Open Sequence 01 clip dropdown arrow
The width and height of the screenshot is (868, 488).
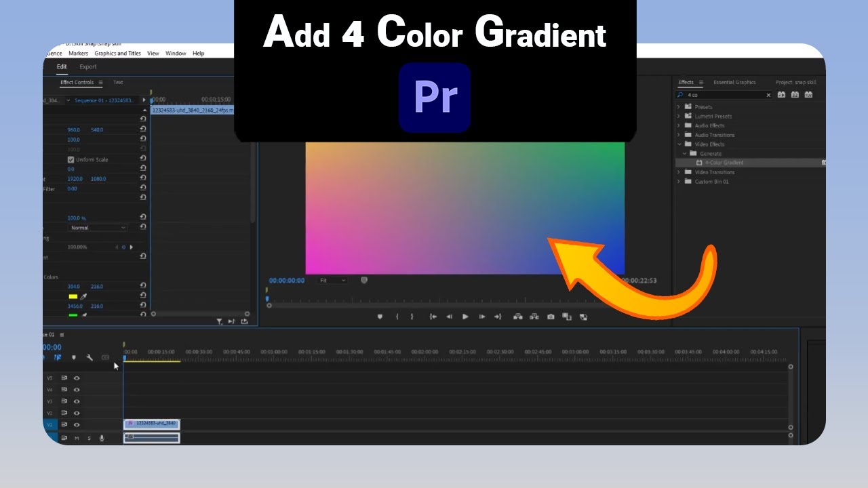coord(68,100)
